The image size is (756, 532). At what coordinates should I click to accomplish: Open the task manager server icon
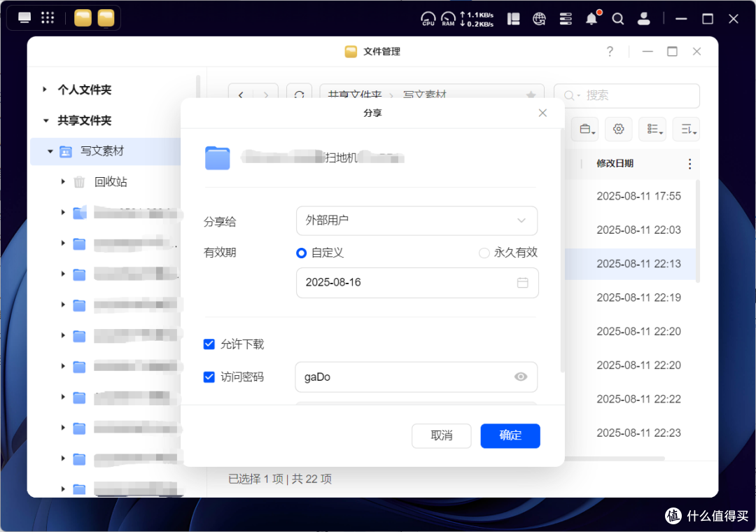tap(566, 19)
